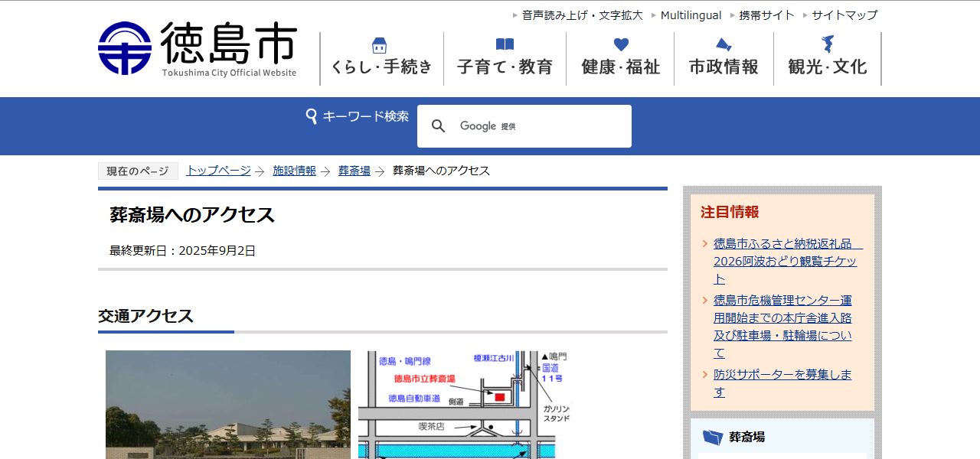Open the 携帯サイト link
Image resolution: width=980 pixels, height=459 pixels.
767,15
